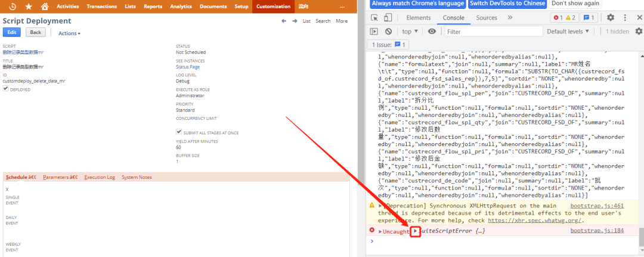Select the Parameters subtab

60,177
